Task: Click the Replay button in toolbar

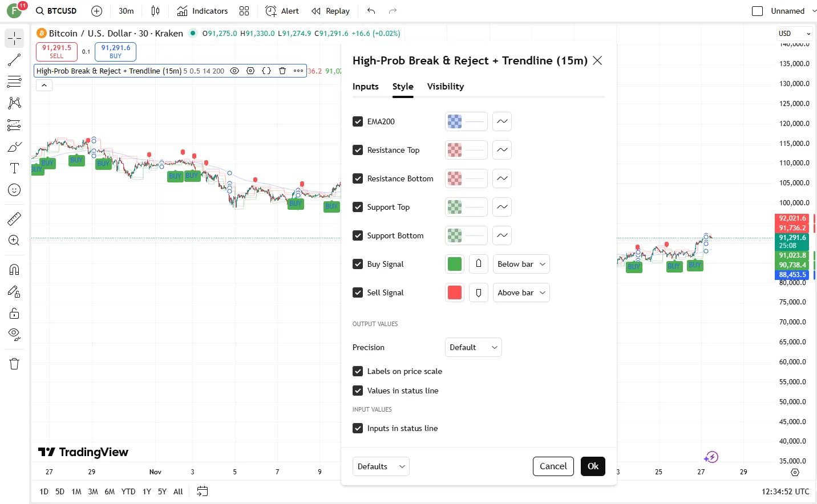Action: [331, 11]
